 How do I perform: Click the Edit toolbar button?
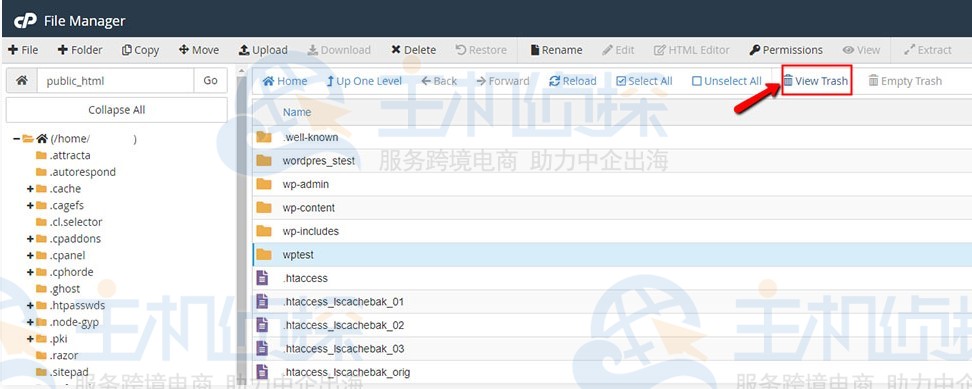coord(618,50)
